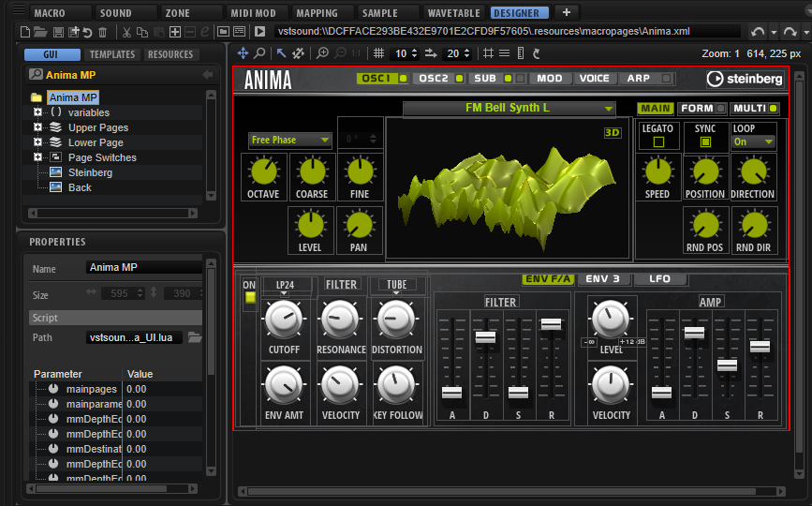Screen dimensions: 812x506
Task: Click the Save As icon
Action: [74, 32]
